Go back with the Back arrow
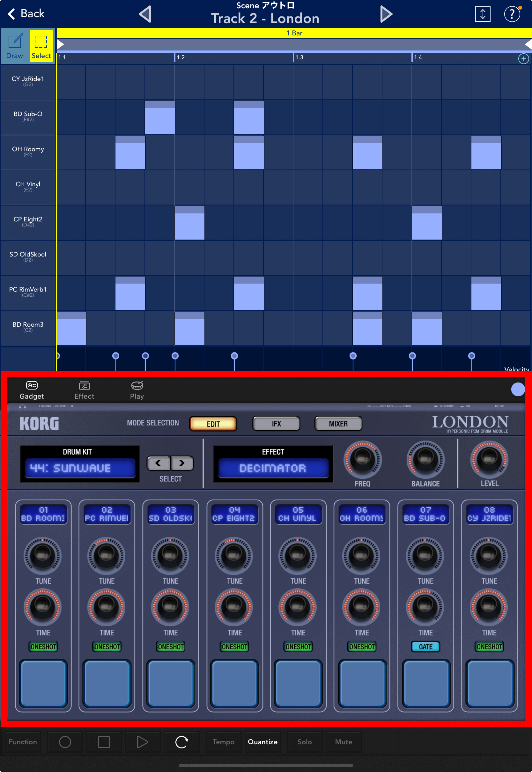 (26, 14)
